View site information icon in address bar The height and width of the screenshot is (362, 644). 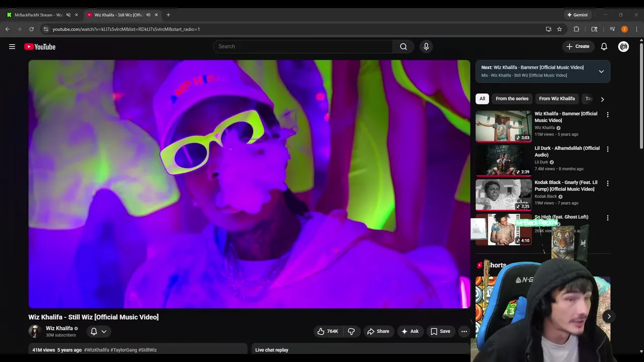point(46,29)
